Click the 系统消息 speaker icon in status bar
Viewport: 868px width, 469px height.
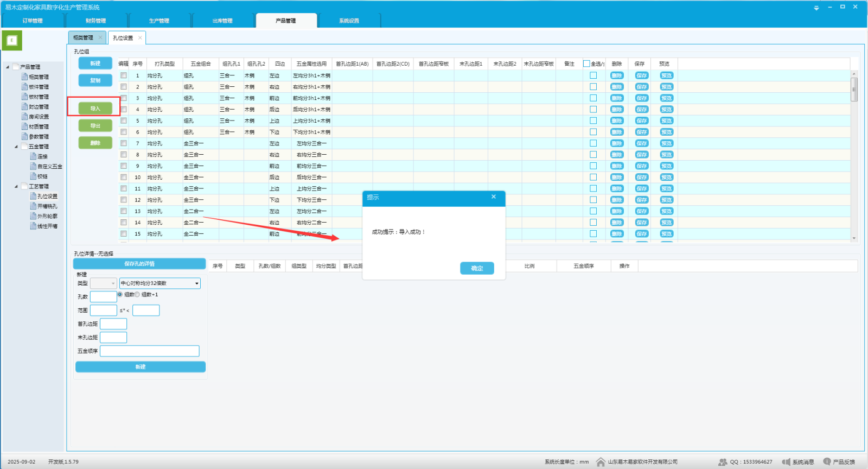coord(786,462)
